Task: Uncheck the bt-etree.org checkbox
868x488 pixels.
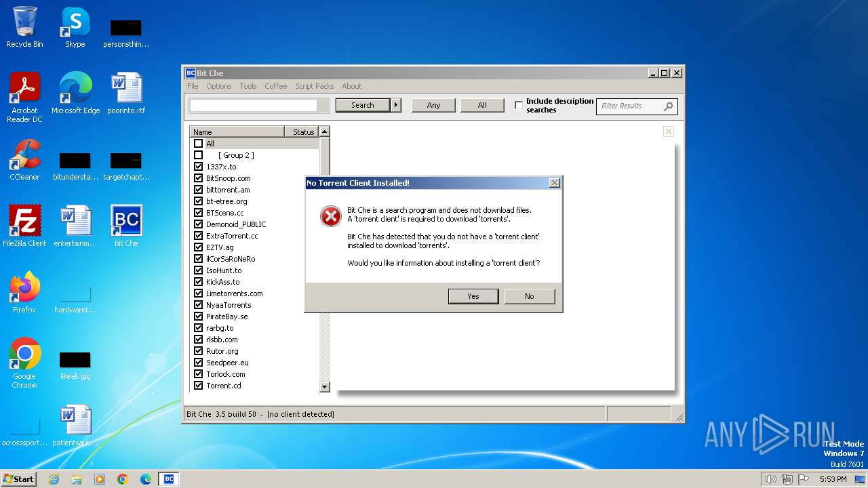Action: point(198,201)
